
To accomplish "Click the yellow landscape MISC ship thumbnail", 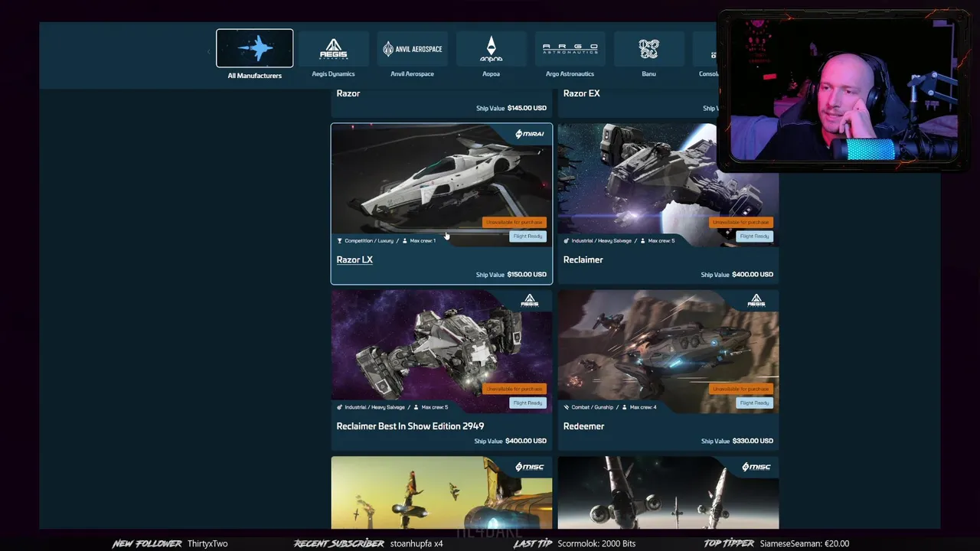I will click(x=441, y=493).
